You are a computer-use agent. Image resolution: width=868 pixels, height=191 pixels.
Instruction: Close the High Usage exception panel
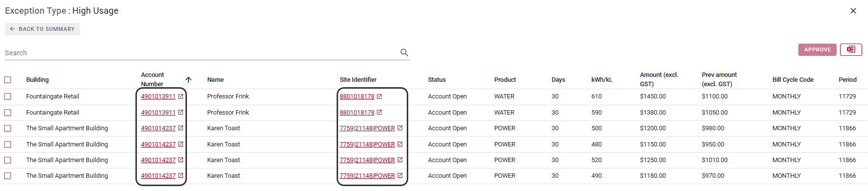point(853,11)
